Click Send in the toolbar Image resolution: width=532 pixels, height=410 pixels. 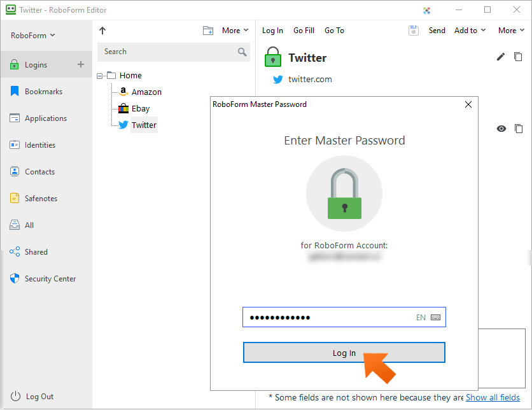tap(437, 31)
